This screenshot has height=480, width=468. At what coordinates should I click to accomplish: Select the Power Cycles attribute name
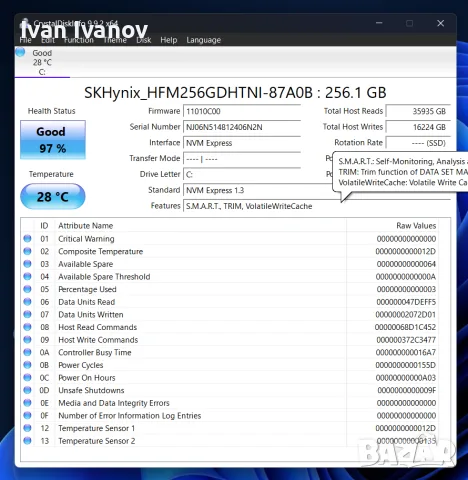pos(80,365)
